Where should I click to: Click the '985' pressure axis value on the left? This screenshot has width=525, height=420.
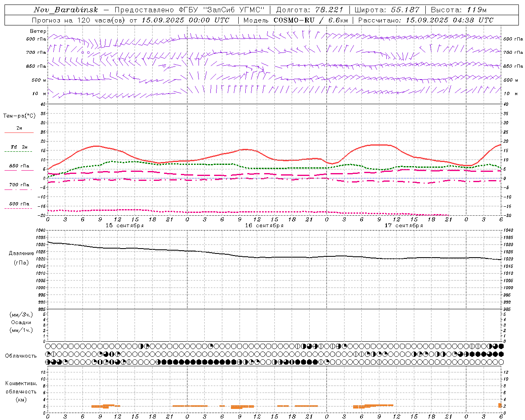click(x=42, y=309)
